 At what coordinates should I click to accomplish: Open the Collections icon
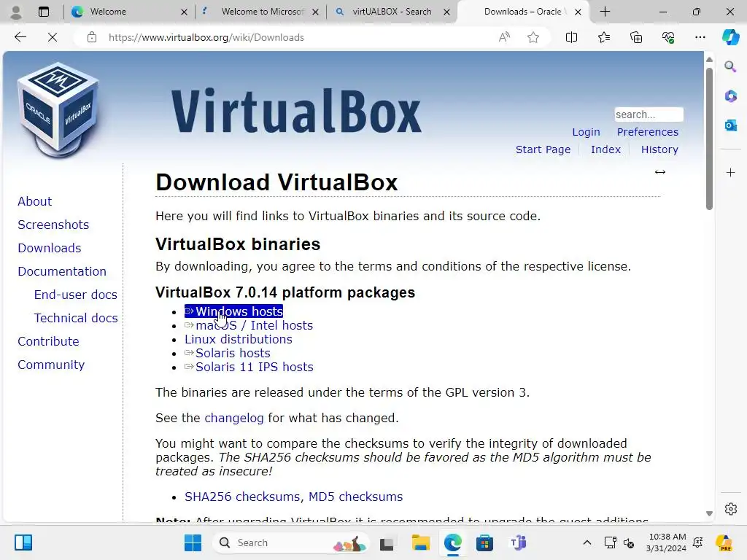pyautogui.click(x=636, y=37)
